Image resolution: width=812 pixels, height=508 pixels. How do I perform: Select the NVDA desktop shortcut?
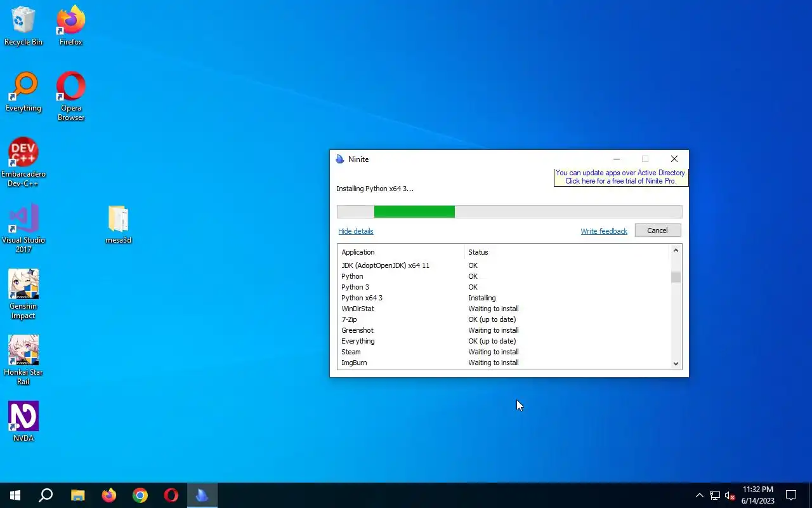[23, 422]
